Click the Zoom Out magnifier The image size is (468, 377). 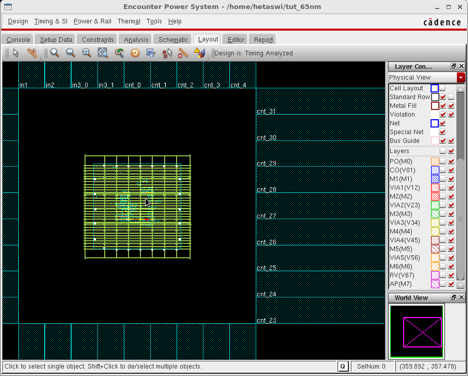pyautogui.click(x=70, y=53)
